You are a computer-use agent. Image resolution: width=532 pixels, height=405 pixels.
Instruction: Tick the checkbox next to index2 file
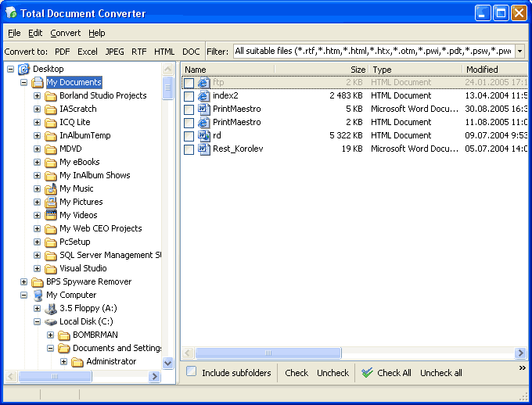click(189, 96)
